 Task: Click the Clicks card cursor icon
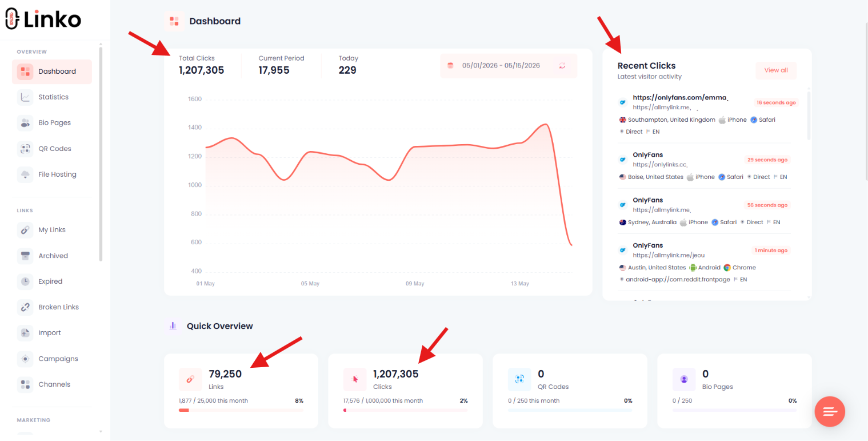[x=355, y=379]
